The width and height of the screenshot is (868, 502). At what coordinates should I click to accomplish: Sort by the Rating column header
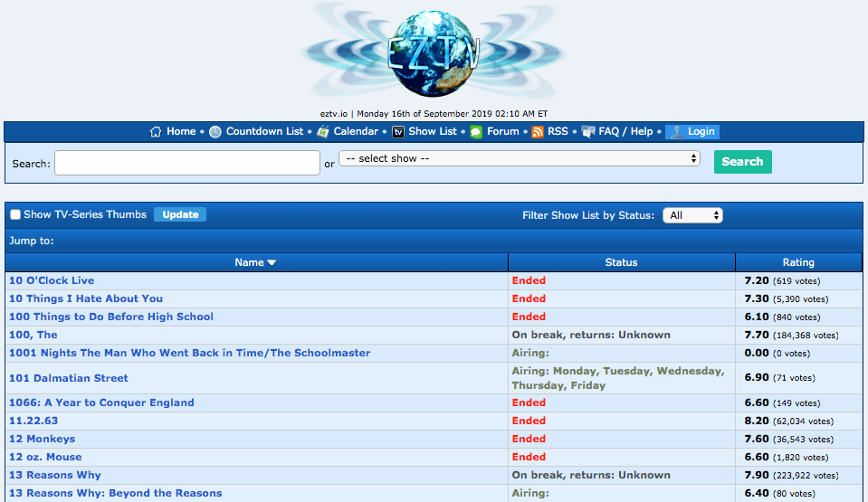pos(797,263)
